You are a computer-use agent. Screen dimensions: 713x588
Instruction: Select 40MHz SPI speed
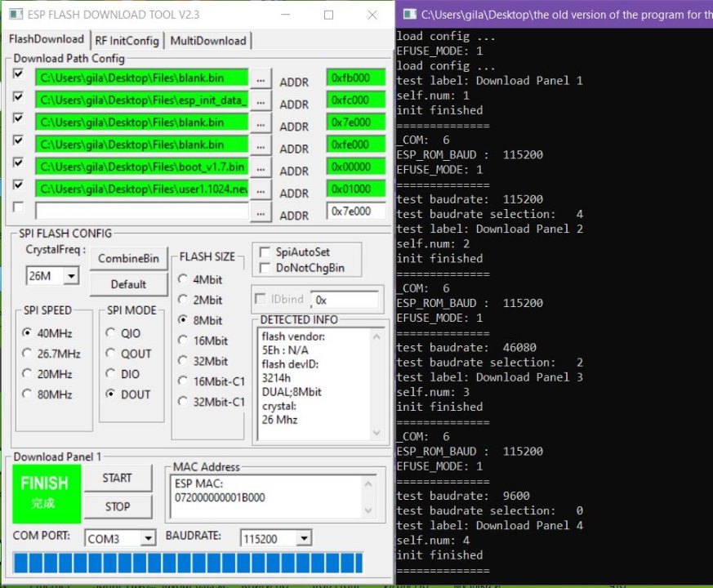47,333
